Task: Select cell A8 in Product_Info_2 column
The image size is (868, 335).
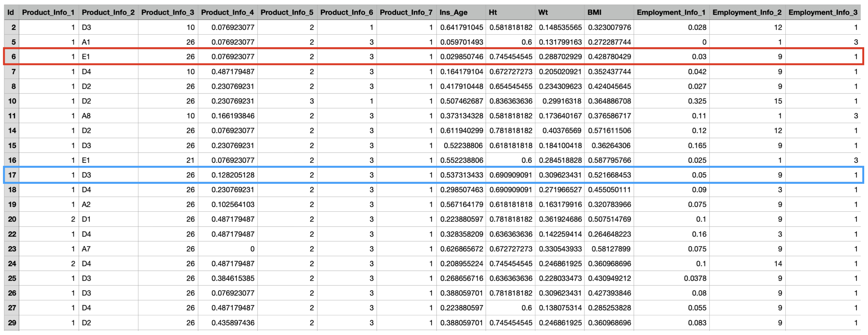Action: (109, 116)
